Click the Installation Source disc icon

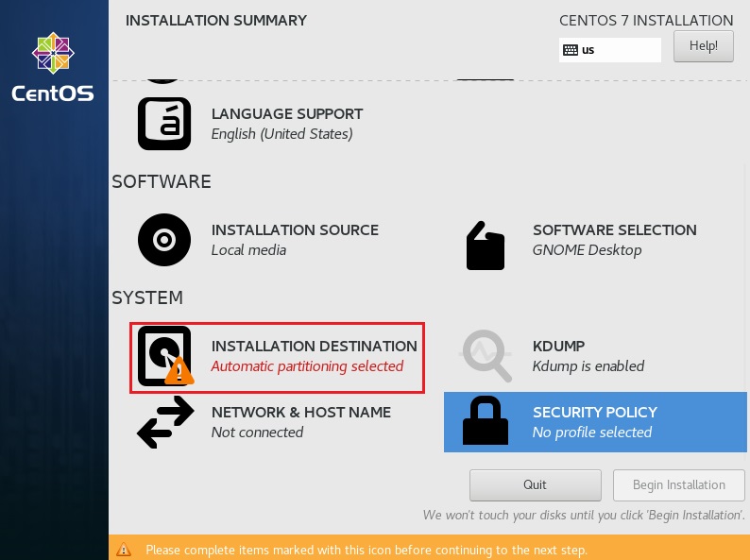[x=164, y=240]
